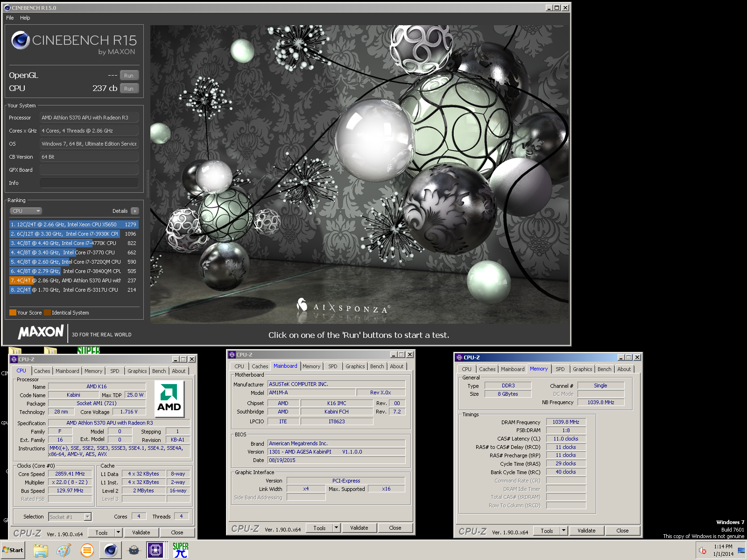Switch to CPU-Z via its taskbar chip icon
The width and height of the screenshot is (747, 560).
pyautogui.click(x=155, y=550)
